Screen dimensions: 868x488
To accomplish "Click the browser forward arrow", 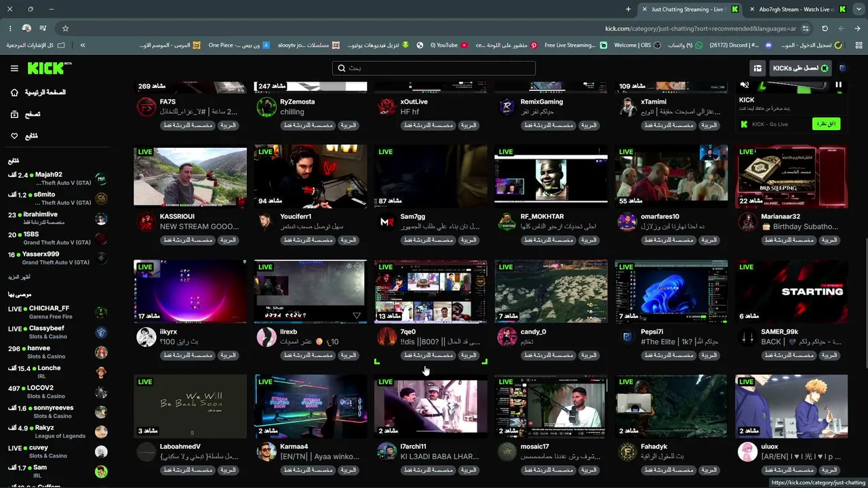I will pos(841,28).
